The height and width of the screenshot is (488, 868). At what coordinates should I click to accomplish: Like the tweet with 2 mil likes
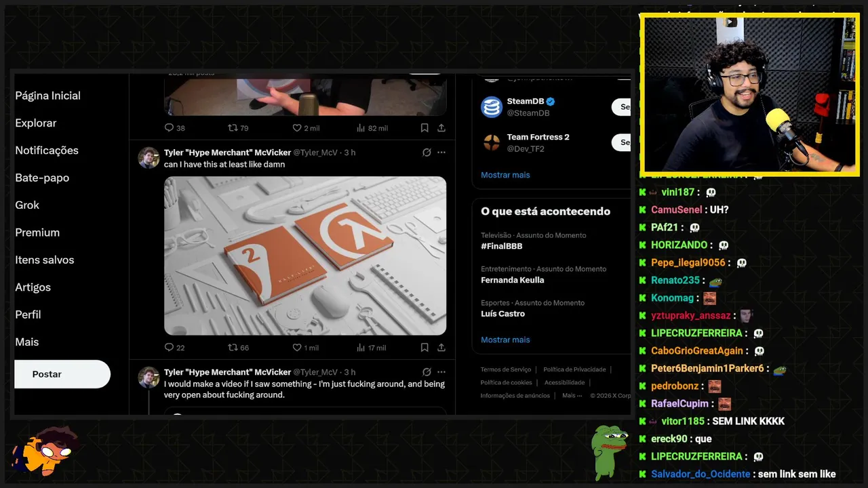(x=296, y=127)
